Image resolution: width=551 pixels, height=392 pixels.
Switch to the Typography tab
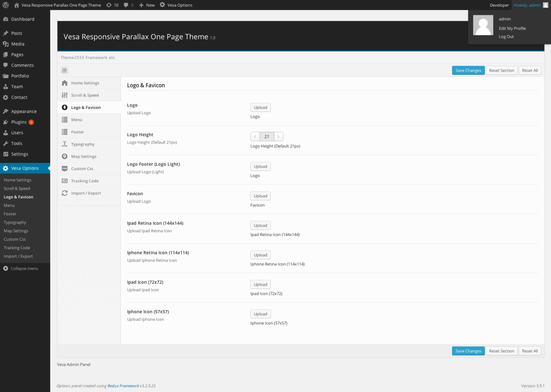click(x=89, y=144)
